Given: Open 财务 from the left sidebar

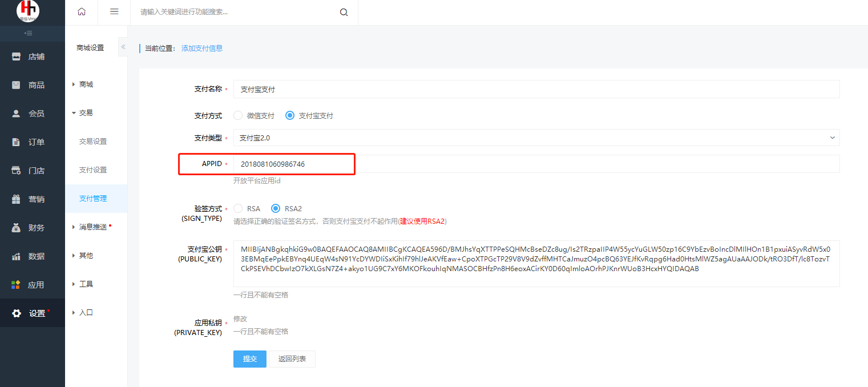Looking at the screenshot, I should click(x=32, y=228).
